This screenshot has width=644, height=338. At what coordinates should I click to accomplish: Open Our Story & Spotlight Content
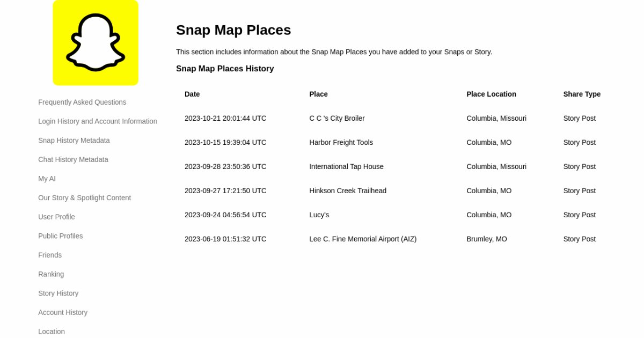(x=84, y=198)
